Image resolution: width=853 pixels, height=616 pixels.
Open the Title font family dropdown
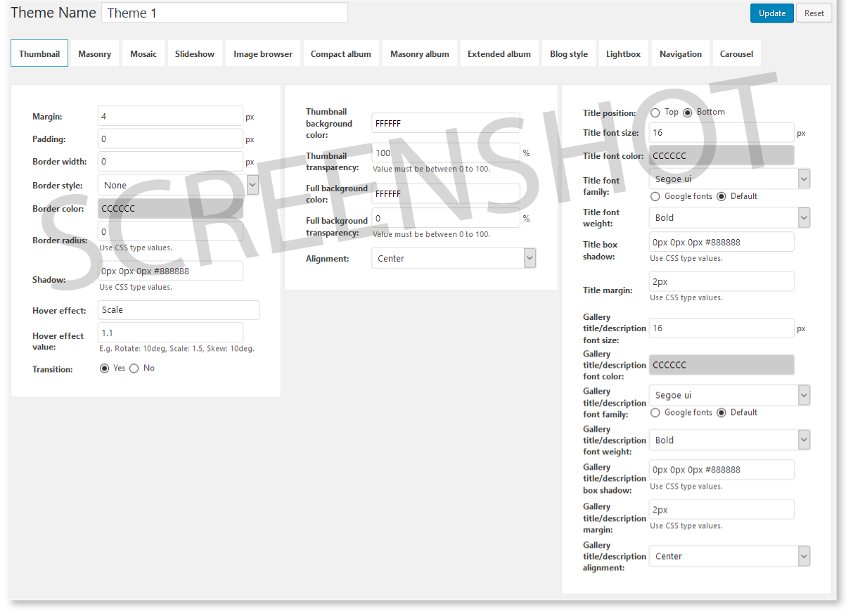click(729, 179)
